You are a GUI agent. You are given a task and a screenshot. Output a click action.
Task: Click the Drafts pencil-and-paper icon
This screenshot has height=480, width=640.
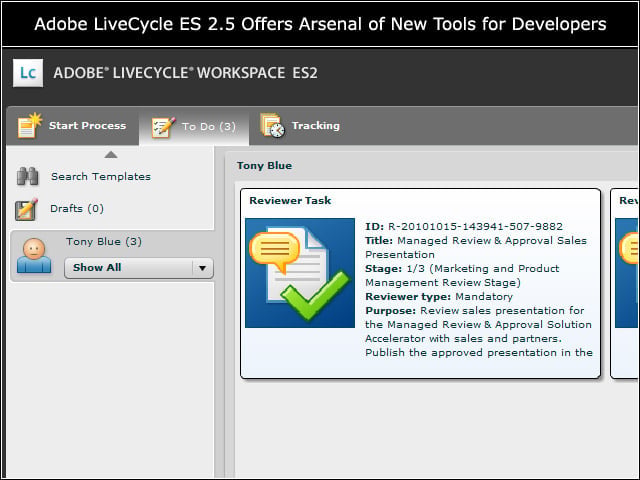[x=27, y=209]
